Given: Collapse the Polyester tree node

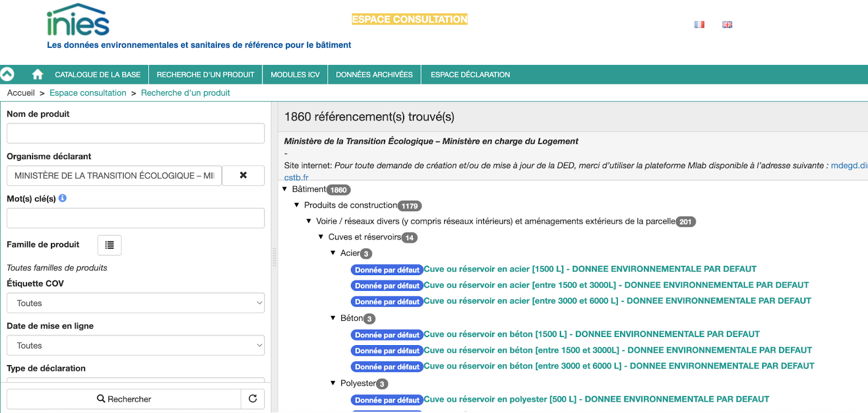Looking at the screenshot, I should [x=333, y=383].
